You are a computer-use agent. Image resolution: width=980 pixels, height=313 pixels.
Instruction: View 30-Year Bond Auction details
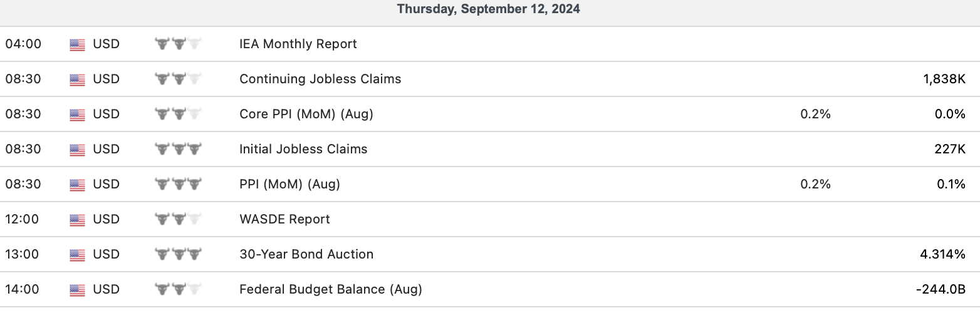306,255
